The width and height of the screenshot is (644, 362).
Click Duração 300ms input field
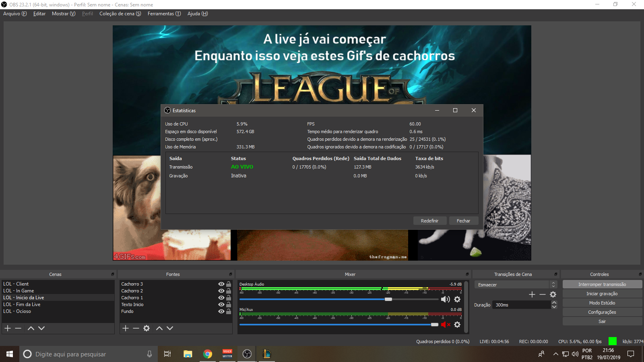[x=522, y=305]
